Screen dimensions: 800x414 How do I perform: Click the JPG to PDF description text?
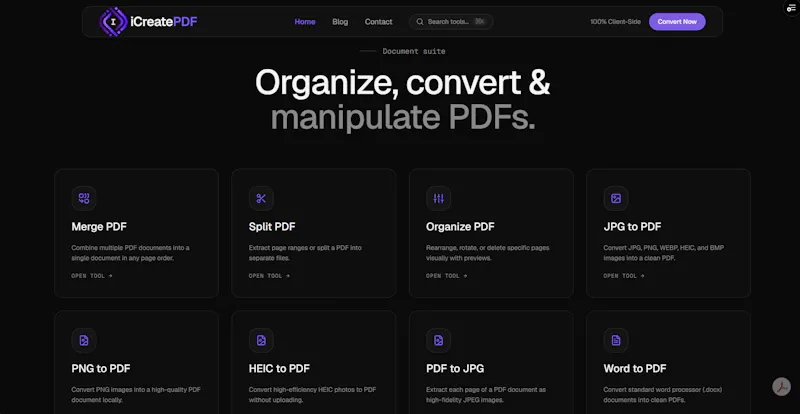point(663,253)
